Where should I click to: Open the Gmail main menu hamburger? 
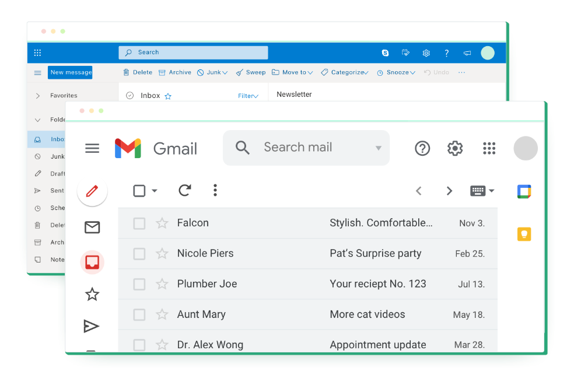(92, 148)
